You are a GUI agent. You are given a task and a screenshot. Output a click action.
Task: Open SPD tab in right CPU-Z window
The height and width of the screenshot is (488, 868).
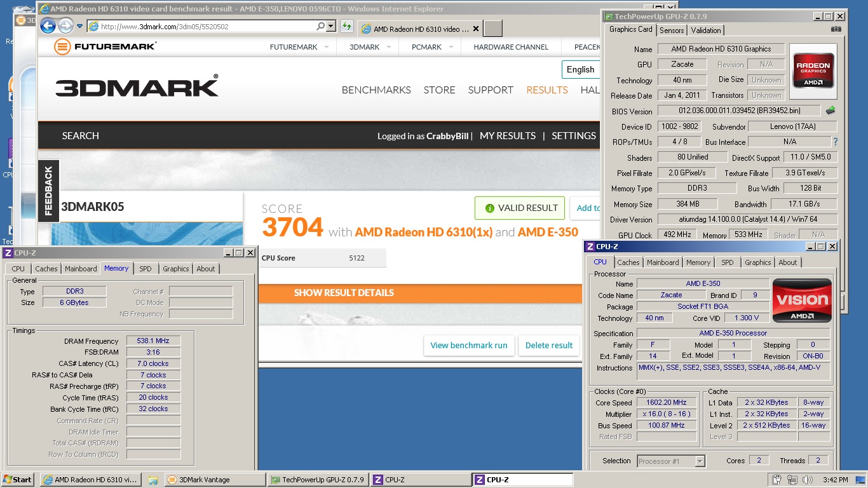728,262
